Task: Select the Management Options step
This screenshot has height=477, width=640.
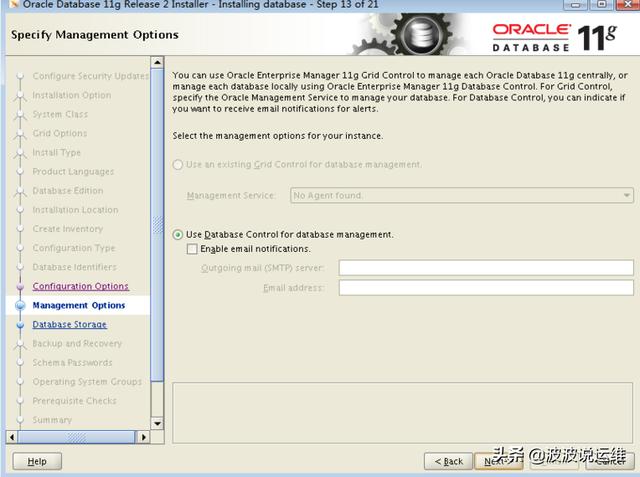Action: pos(79,305)
